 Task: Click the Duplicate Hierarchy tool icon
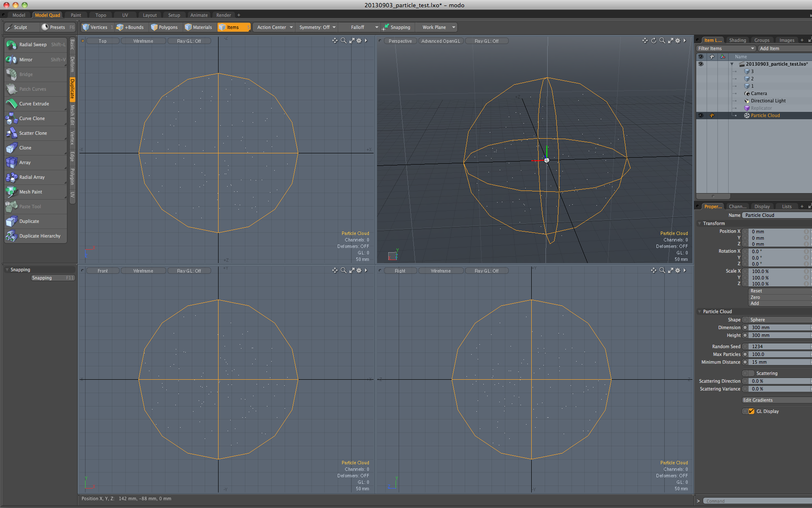pyautogui.click(x=11, y=236)
